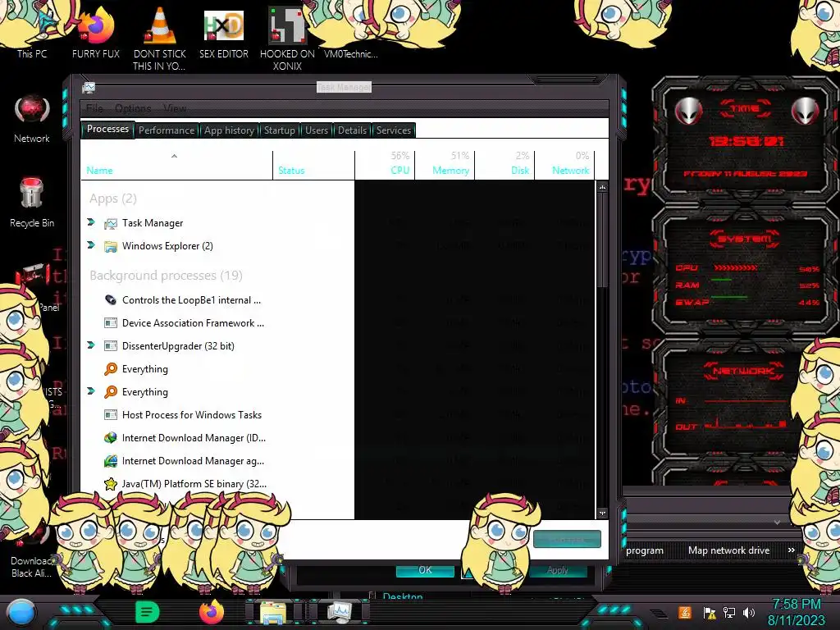The image size is (840, 630).
Task: Launch Firefox from the taskbar
Action: (x=212, y=612)
